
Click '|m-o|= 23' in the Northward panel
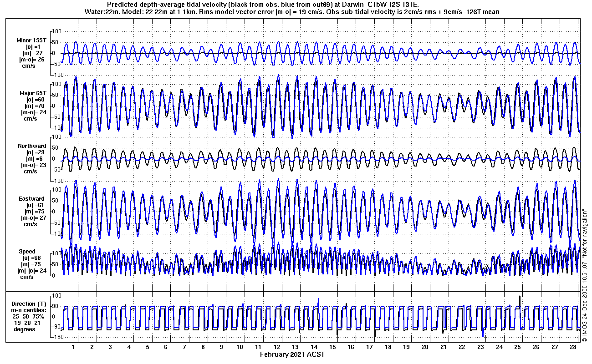tap(33, 165)
